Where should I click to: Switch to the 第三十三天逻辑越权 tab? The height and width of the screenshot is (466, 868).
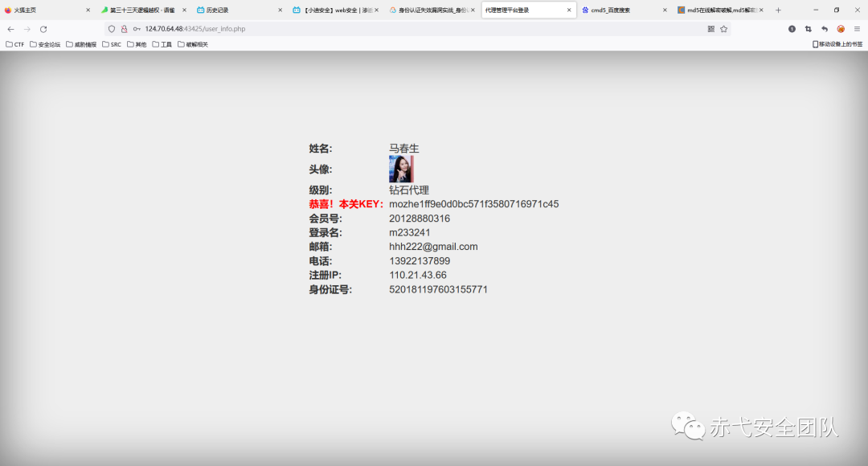(143, 10)
